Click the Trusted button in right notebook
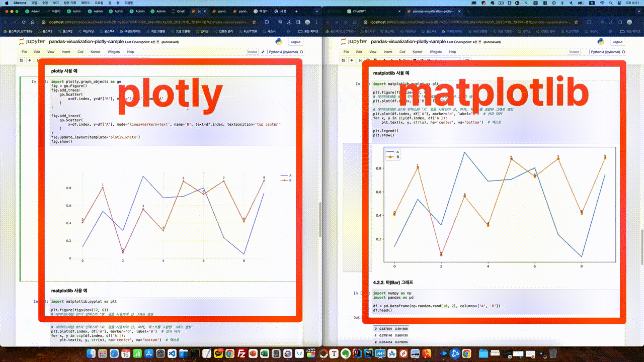This screenshot has height=362, width=644. pos(574,52)
